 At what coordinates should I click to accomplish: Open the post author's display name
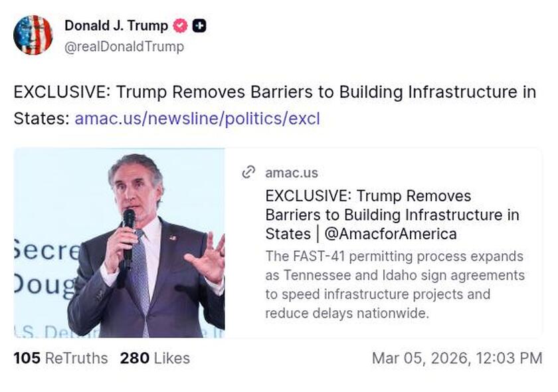coord(116,26)
